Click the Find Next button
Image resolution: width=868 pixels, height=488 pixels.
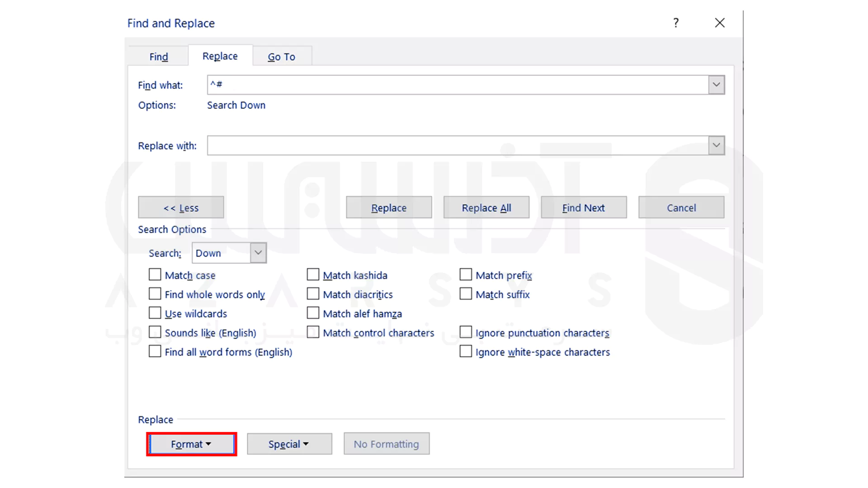(x=584, y=207)
